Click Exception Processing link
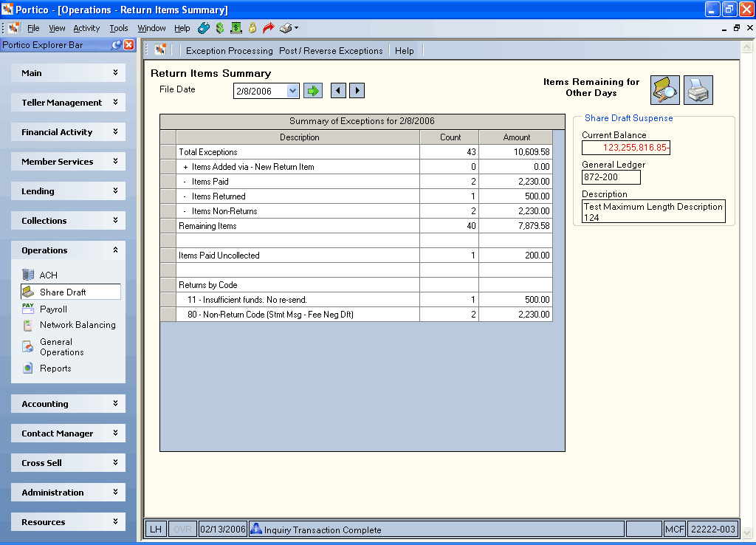This screenshot has width=756, height=545. tap(229, 51)
